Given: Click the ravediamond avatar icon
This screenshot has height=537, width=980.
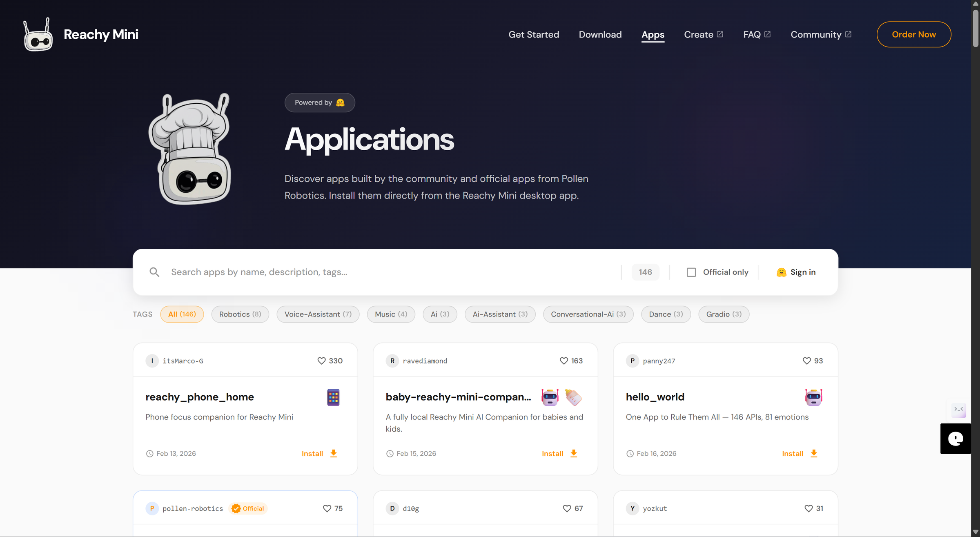Looking at the screenshot, I should 392,361.
